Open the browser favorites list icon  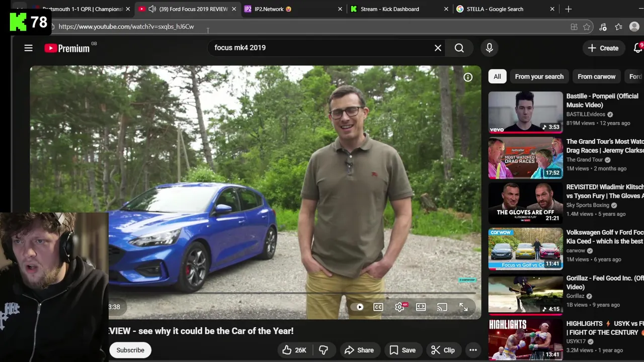pyautogui.click(x=618, y=27)
